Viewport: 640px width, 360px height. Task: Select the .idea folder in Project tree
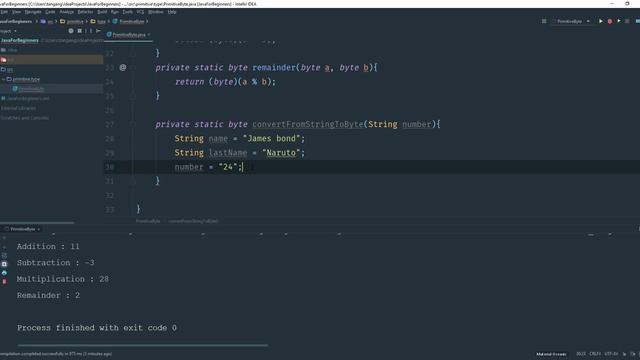point(9,50)
